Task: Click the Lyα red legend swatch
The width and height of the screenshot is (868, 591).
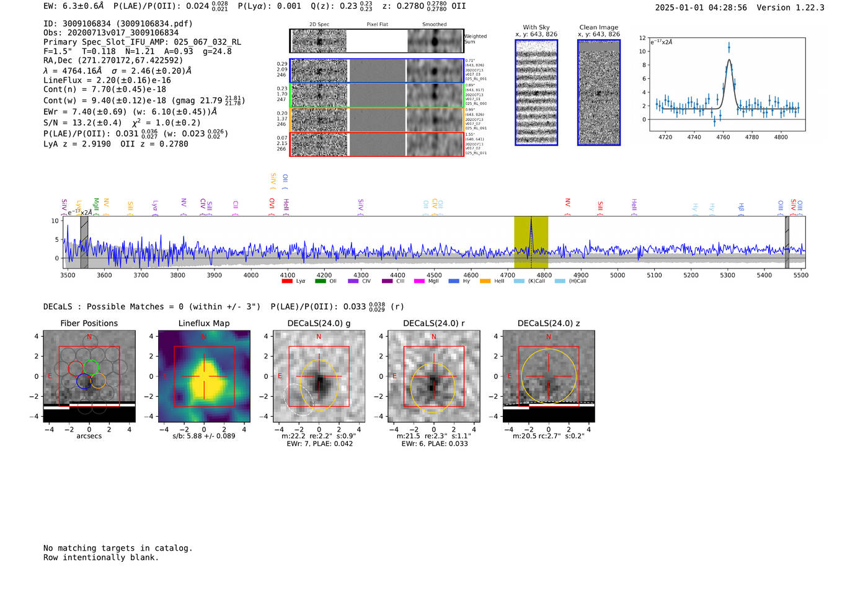Action: 287,281
